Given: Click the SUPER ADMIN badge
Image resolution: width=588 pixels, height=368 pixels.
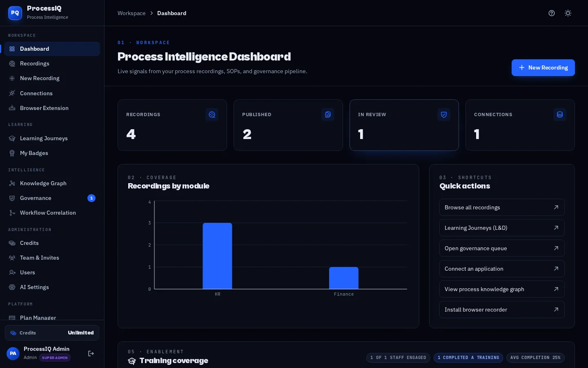Looking at the screenshot, I should pos(55,358).
